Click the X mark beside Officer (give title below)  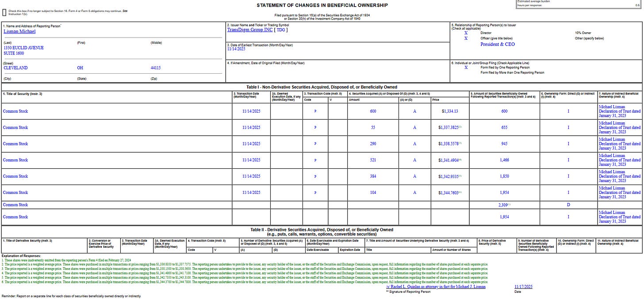click(466, 38)
